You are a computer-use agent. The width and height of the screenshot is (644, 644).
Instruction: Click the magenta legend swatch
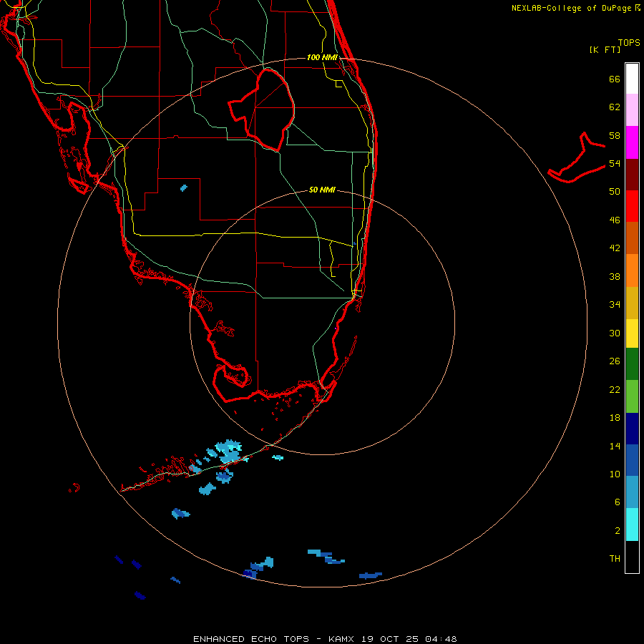tap(632, 142)
